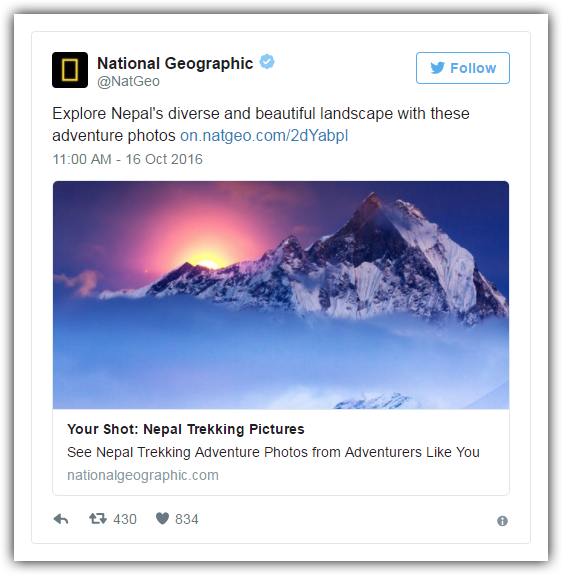Screen dimensions: 562x575
Task: Click the See Nepal Trekking Adventure Photos description
Action: tap(273, 452)
